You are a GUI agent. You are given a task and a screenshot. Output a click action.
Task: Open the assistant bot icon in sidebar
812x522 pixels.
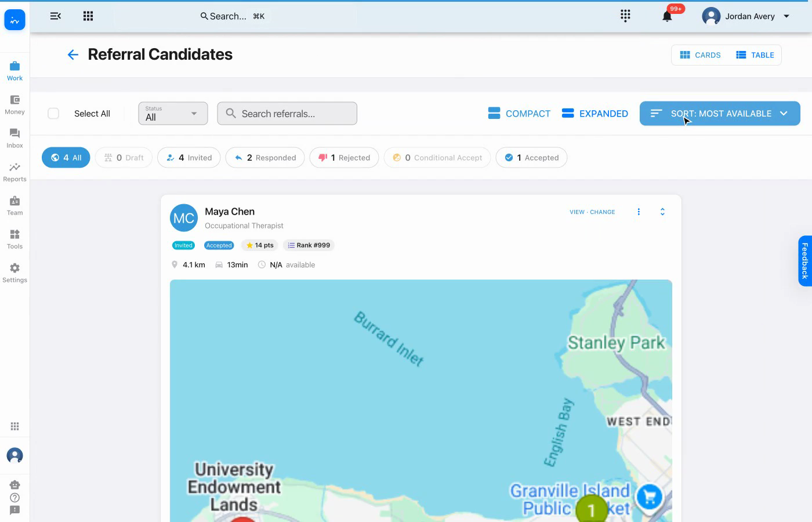pyautogui.click(x=15, y=485)
